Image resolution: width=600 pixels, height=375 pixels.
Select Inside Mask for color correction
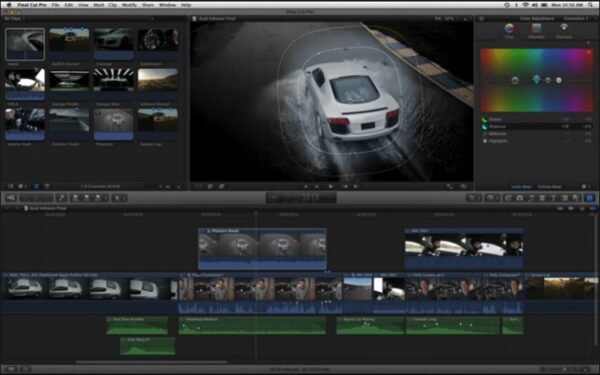point(521,187)
